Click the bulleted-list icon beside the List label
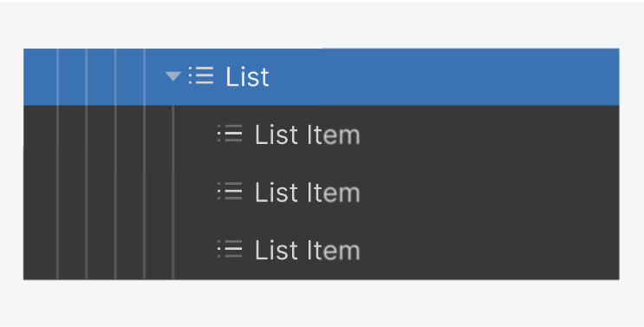The width and height of the screenshot is (644, 327). [201, 76]
